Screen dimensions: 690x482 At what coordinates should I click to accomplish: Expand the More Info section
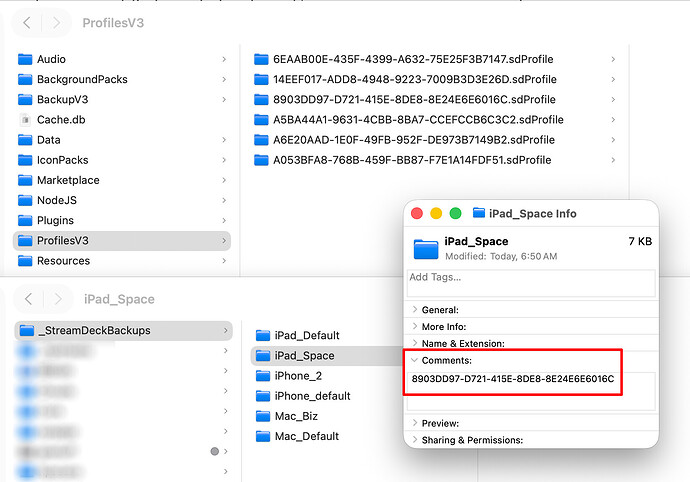pos(415,326)
